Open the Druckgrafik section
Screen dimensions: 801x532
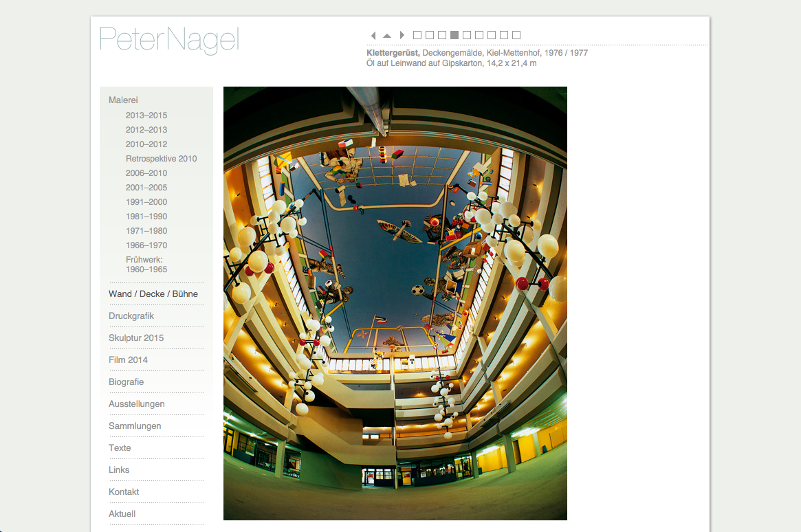pos(131,316)
